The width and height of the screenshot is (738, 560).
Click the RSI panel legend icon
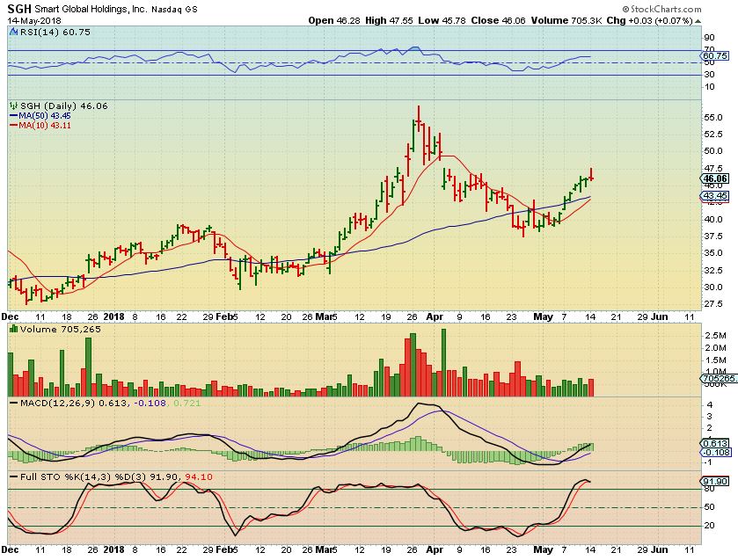pyautogui.click(x=12, y=32)
